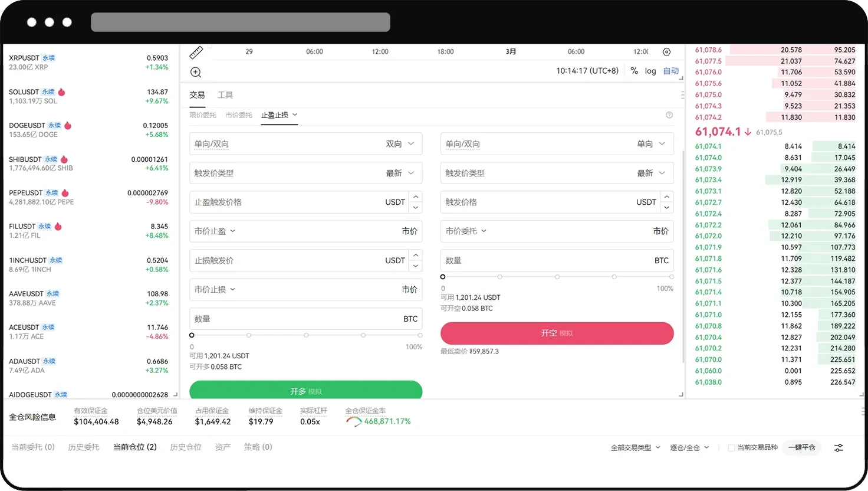Viewport: 868px width, 491px height.
Task: Select the 市价委托 order tab
Action: pos(239,115)
